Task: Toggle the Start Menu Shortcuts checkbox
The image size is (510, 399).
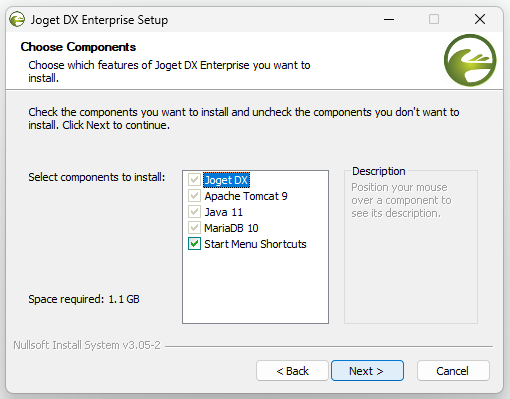Action: point(194,244)
